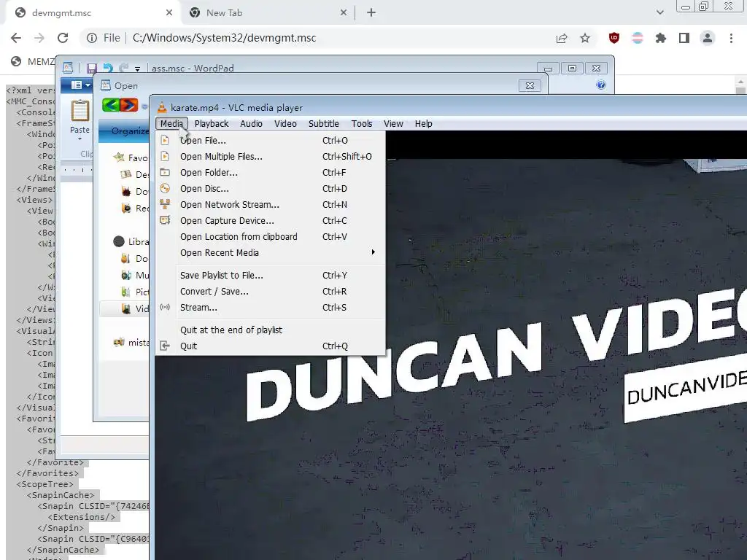Screen dimensions: 747x560
Task: Click the VLC cone title bar icon
Action: click(x=162, y=107)
